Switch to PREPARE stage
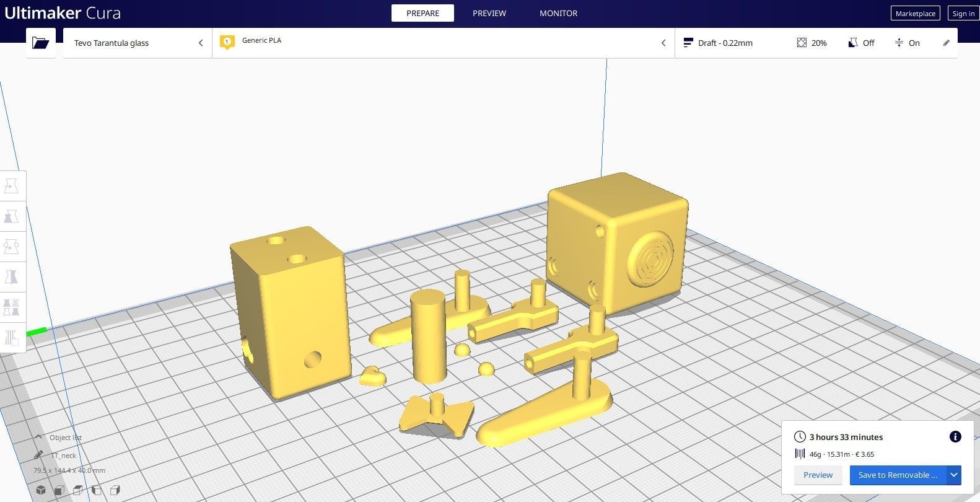Image resolution: width=980 pixels, height=502 pixels. (x=422, y=13)
